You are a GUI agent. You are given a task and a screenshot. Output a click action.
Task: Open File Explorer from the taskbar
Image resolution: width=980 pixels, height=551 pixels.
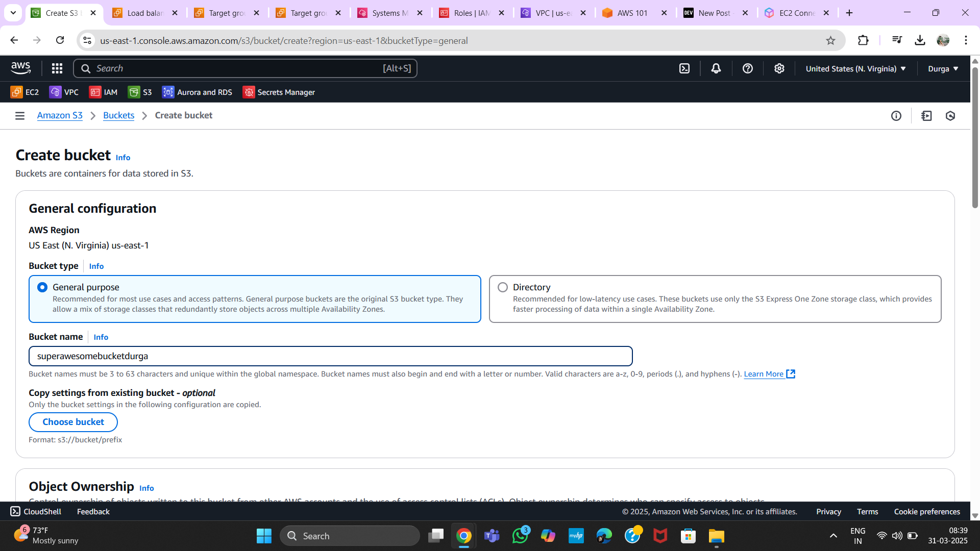tap(716, 536)
